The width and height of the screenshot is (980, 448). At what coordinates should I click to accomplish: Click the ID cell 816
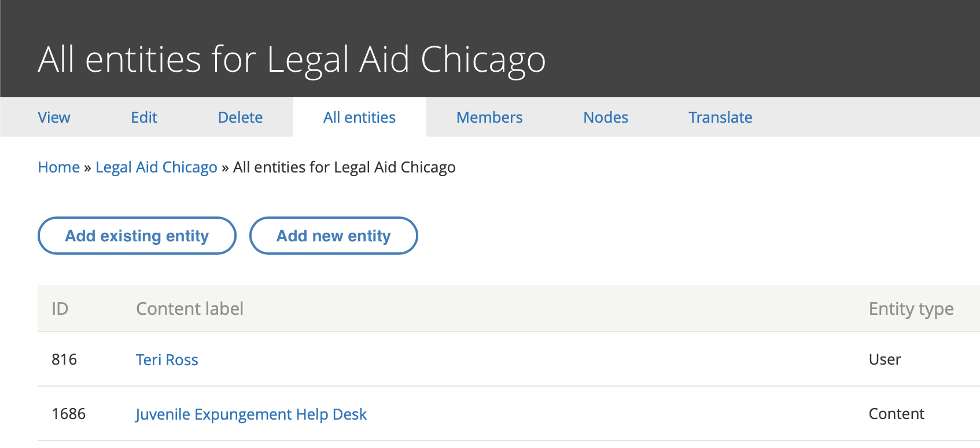pos(64,359)
